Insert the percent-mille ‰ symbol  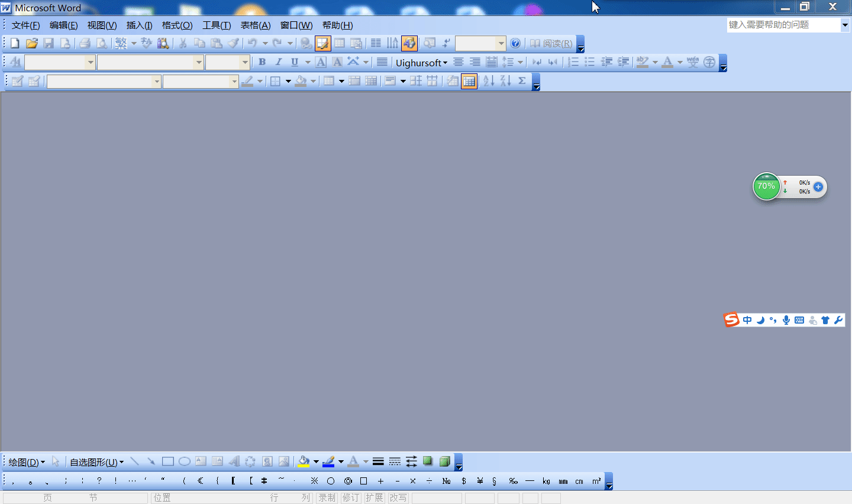pos(513,481)
